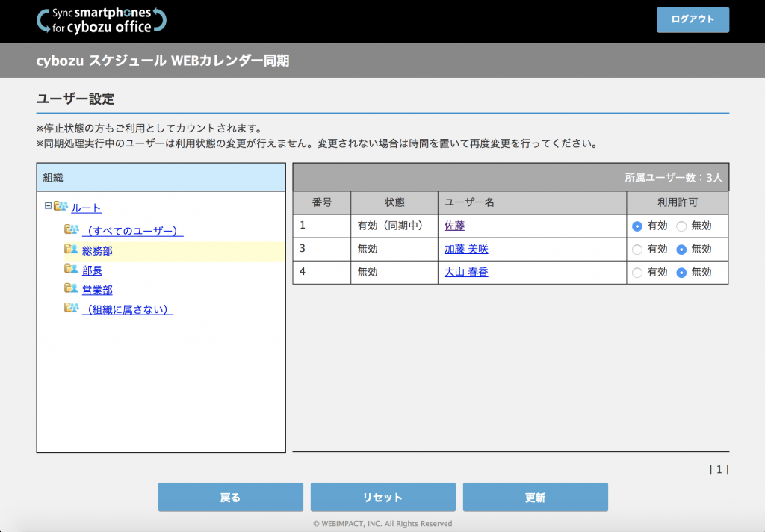This screenshot has height=532, width=765.
Task: Select 無効 radio for user 佐藤
Action: [x=681, y=226]
